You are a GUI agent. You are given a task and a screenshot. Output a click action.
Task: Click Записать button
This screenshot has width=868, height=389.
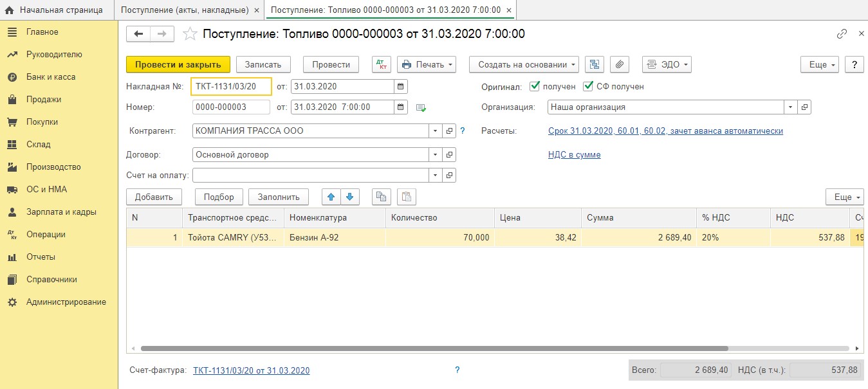263,64
